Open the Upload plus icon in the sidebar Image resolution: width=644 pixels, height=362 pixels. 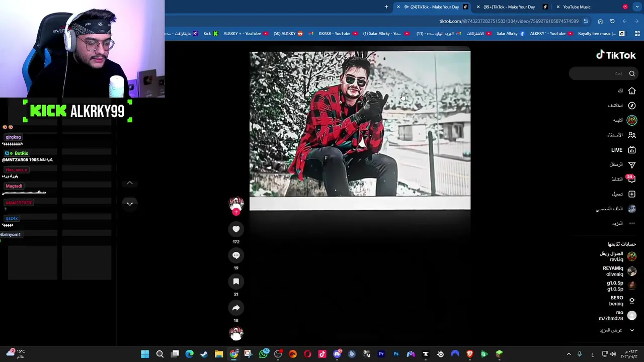click(x=632, y=194)
